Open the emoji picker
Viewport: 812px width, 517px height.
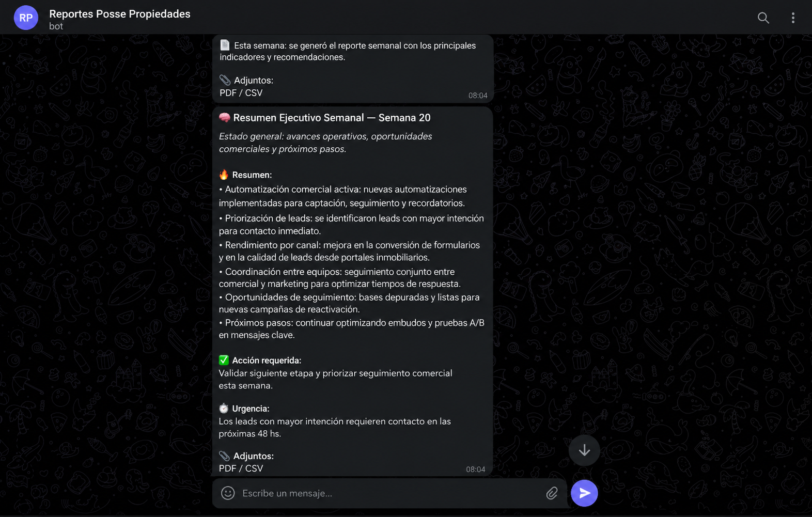click(x=228, y=493)
